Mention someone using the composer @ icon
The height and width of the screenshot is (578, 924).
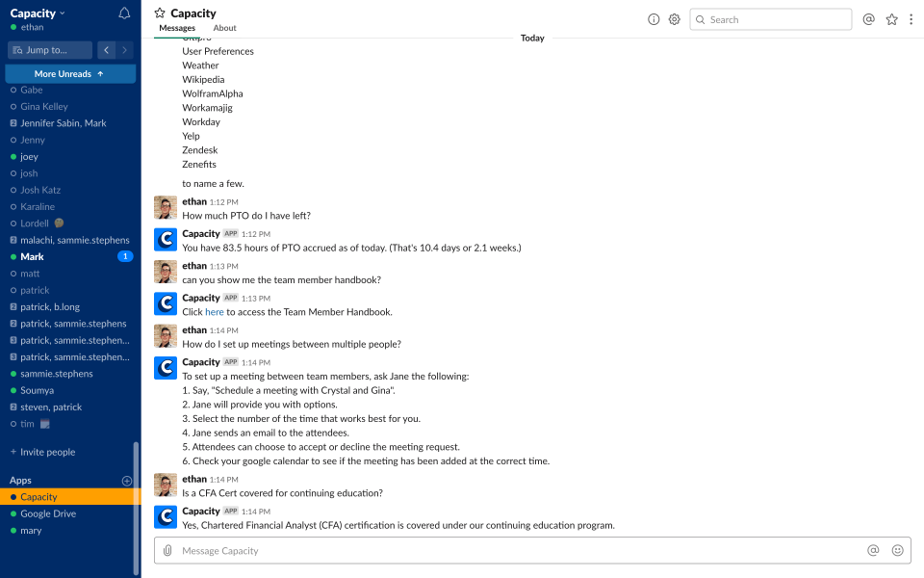pyautogui.click(x=873, y=549)
